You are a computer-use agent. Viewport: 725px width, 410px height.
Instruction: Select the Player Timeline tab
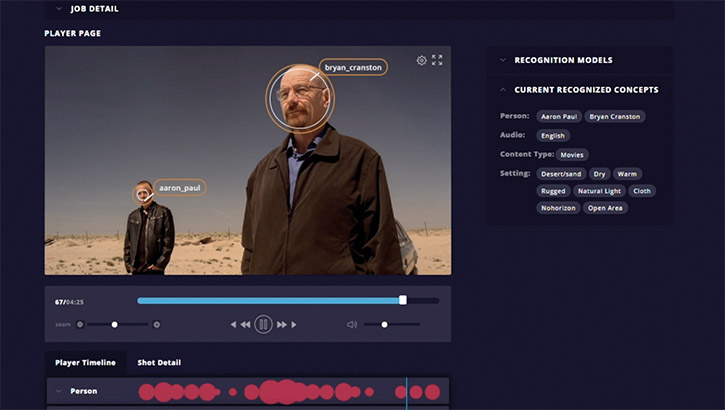click(85, 362)
